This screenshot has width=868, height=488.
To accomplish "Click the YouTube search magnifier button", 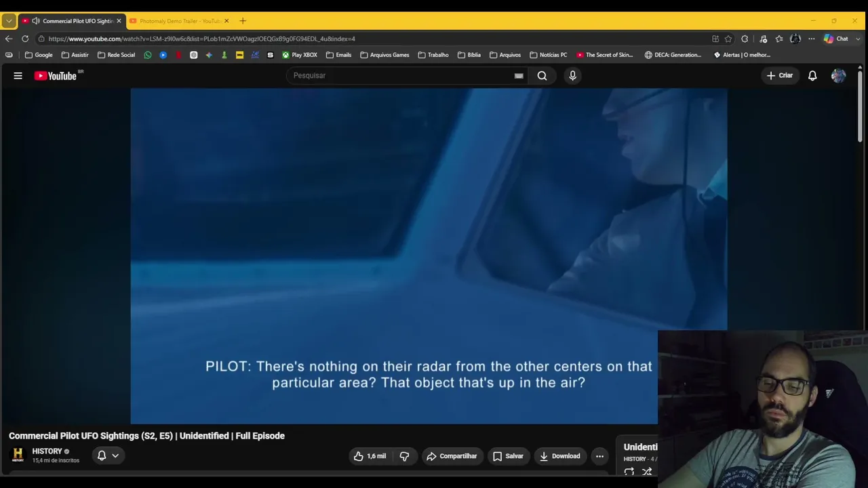I will [542, 76].
